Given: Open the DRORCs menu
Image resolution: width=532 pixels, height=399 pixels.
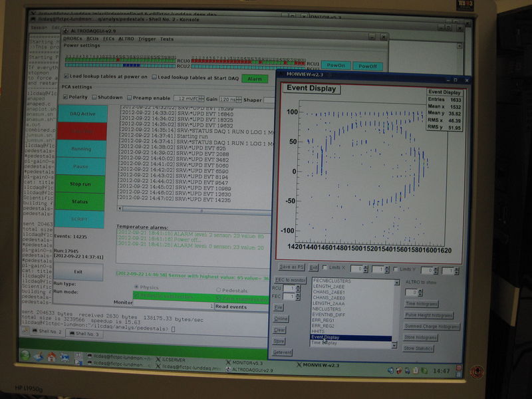Looking at the screenshot, I should (x=72, y=39).
